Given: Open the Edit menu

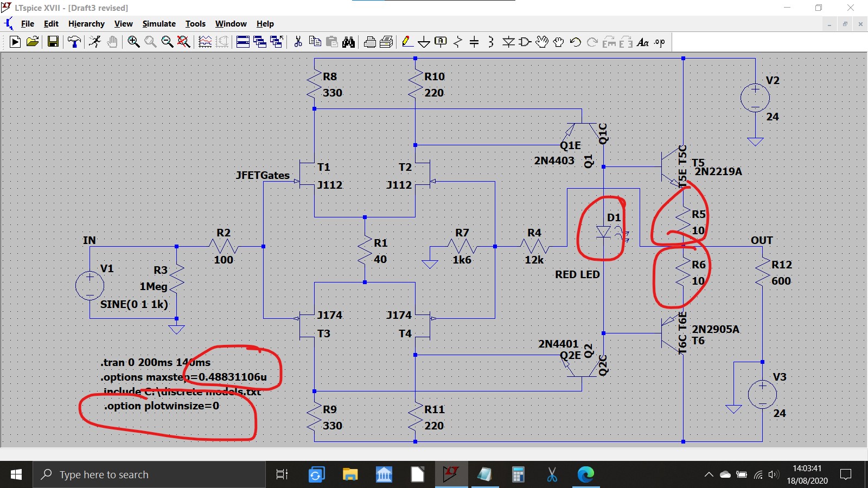Looking at the screenshot, I should [x=51, y=24].
